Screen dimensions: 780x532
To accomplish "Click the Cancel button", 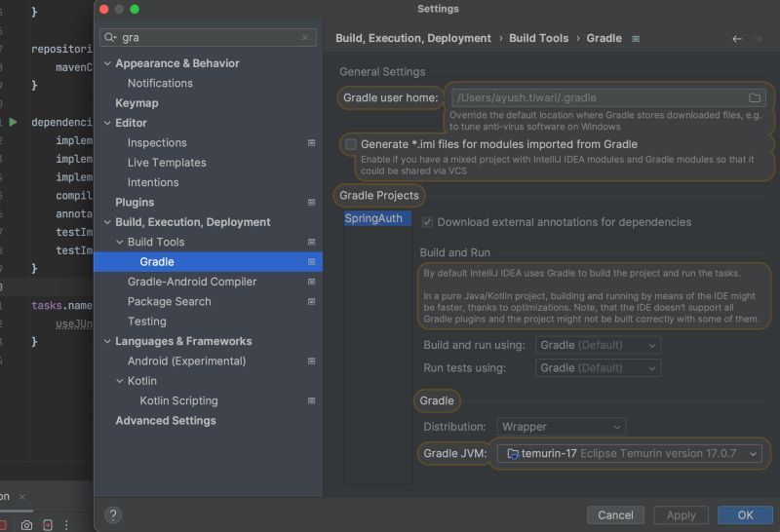I will tap(615, 515).
